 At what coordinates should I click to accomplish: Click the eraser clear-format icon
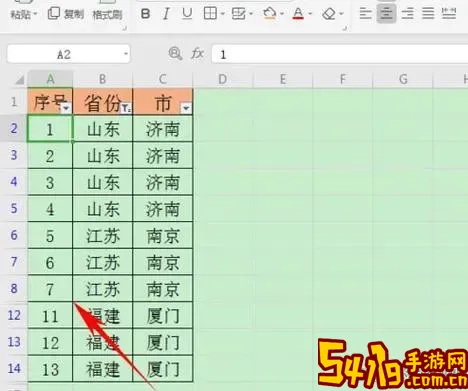[x=329, y=14]
